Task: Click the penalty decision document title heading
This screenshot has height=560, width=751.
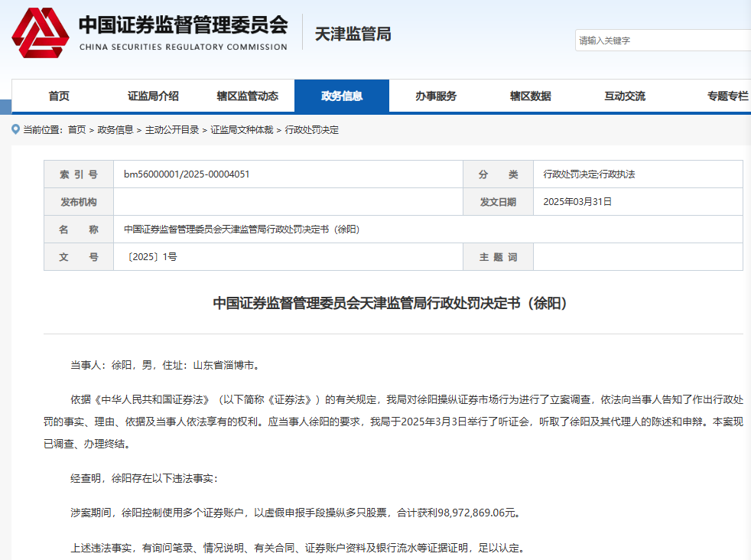Action: [392, 303]
